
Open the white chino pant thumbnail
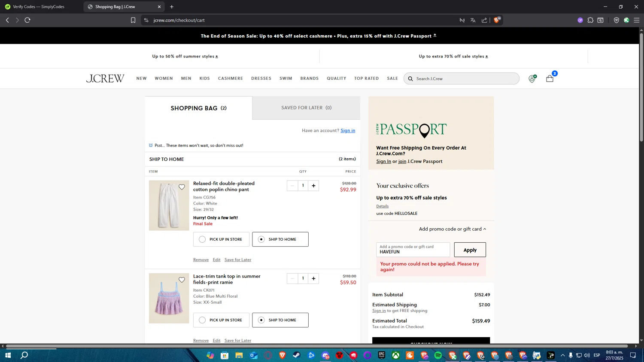coord(169,205)
